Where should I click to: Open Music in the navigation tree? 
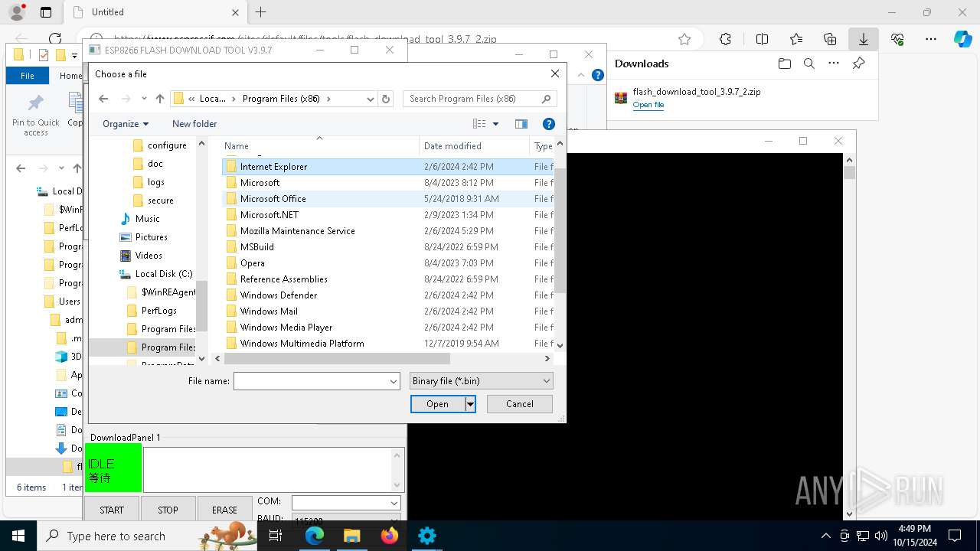tap(140, 219)
